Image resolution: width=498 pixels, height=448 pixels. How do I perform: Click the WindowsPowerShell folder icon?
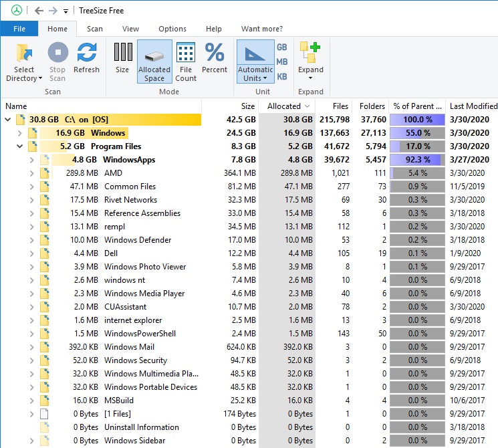45,334
